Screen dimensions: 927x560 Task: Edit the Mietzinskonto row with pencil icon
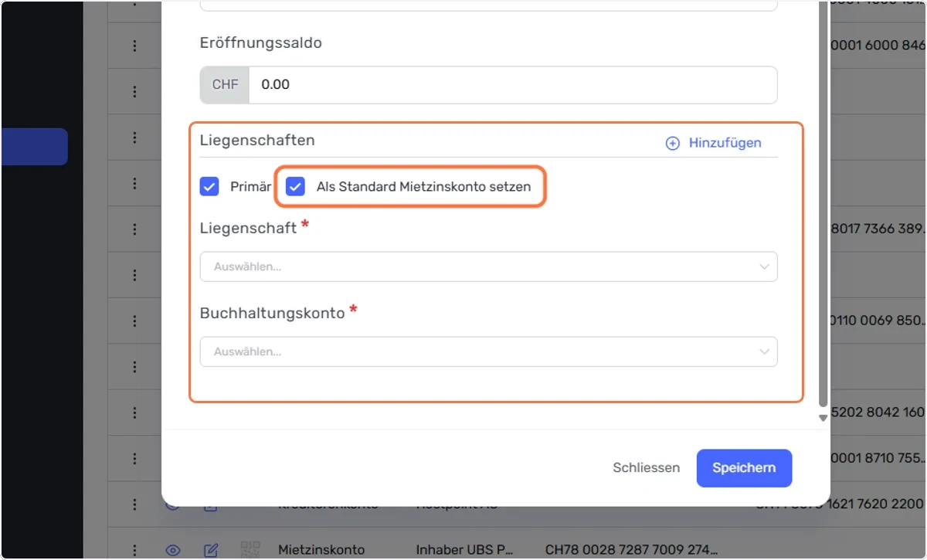pos(211,551)
